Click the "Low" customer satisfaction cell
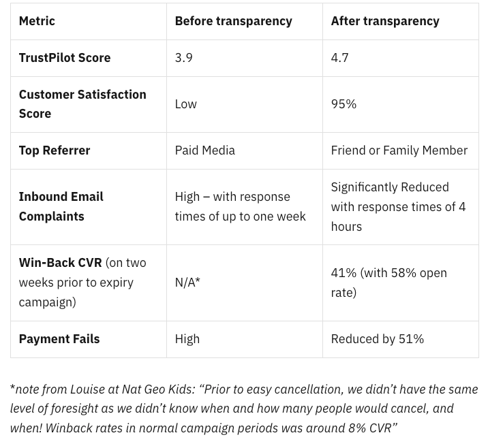Viewport: 488px width, 448px height. 186,104
